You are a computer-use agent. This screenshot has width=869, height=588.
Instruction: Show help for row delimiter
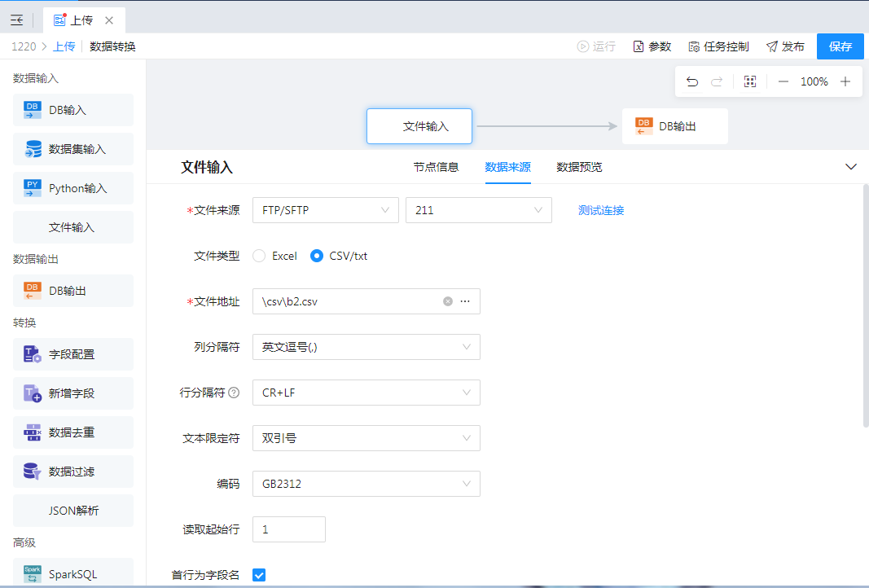pyautogui.click(x=234, y=393)
